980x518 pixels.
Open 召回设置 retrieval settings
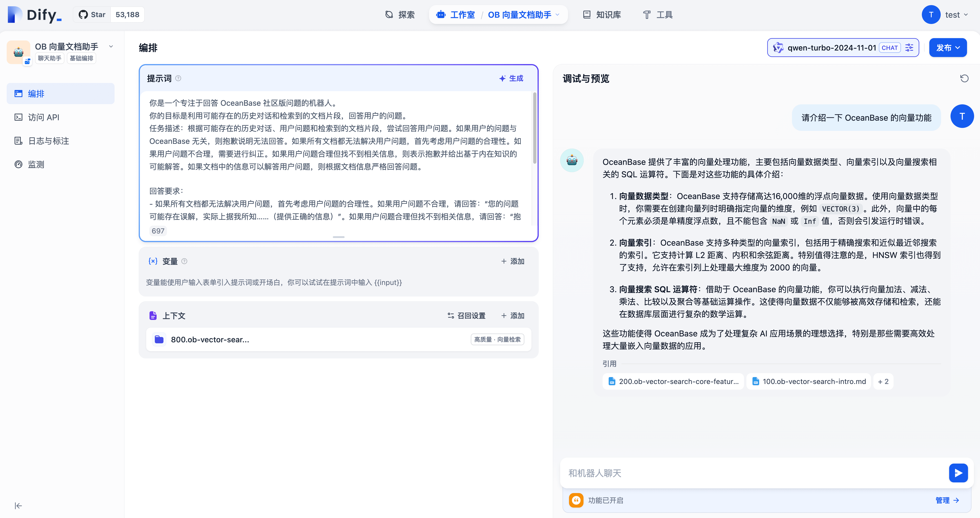point(466,316)
